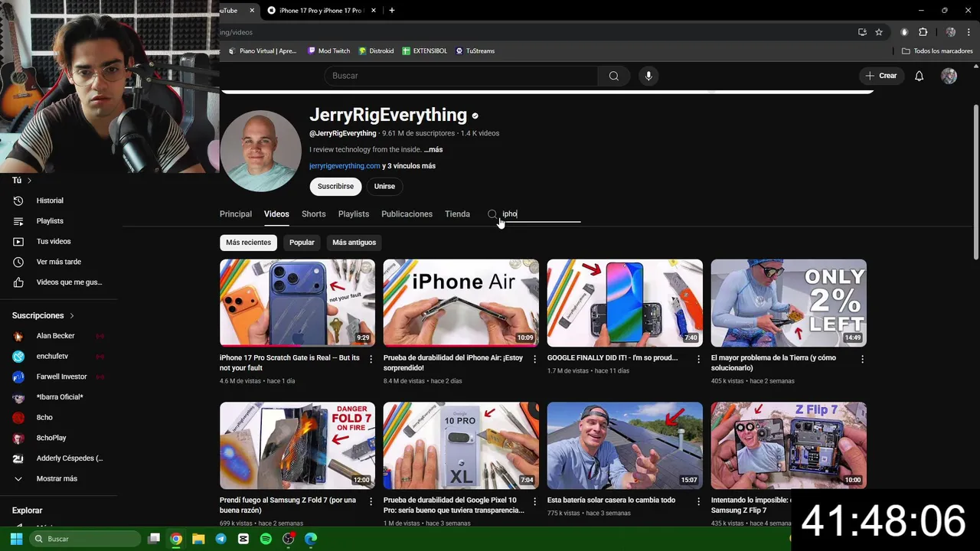
Task: Select the Más antiguos filter chip
Action: pos(354,243)
